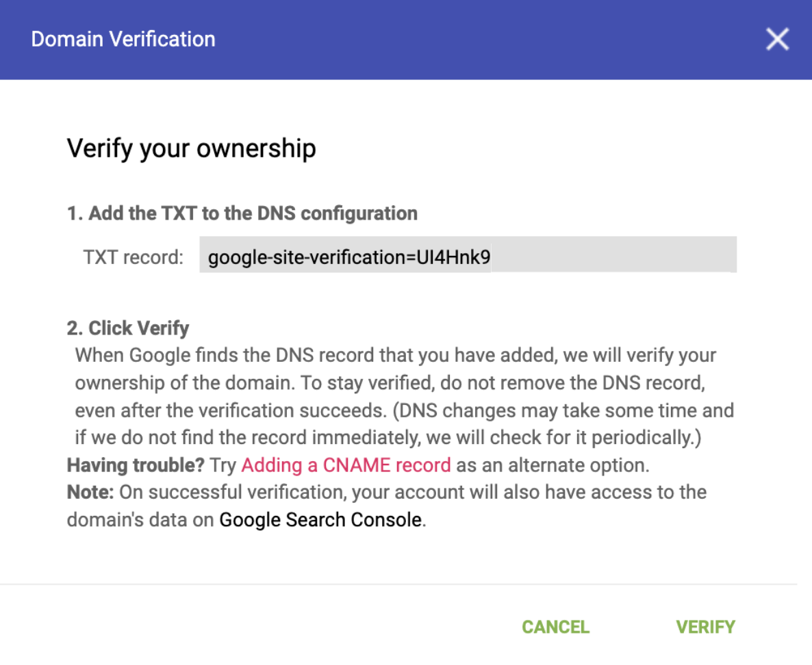Click the 'DNS changes may take some time' text

tap(568, 410)
